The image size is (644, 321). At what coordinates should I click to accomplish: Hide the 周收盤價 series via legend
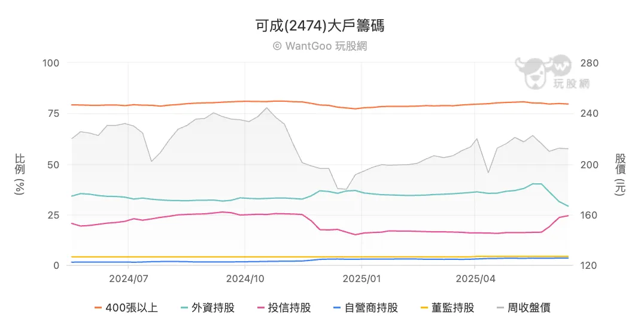pos(528,308)
